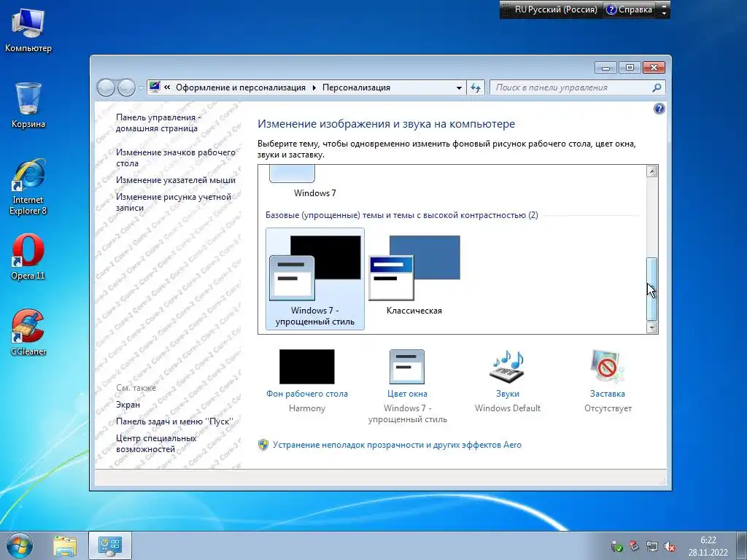Click the Звуки link
The width and height of the screenshot is (747, 560).
pyautogui.click(x=508, y=394)
